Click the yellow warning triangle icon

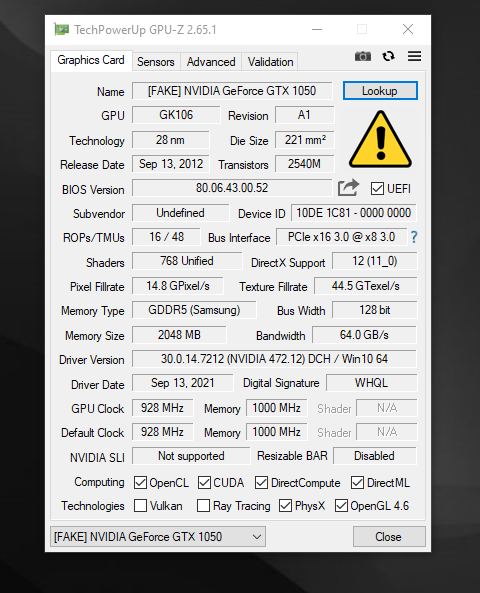[380, 139]
